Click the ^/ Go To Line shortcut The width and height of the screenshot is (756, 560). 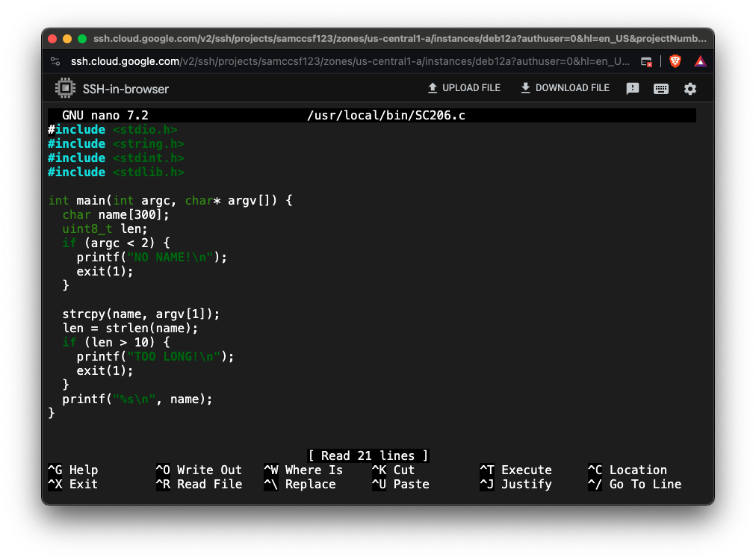pyautogui.click(x=634, y=484)
